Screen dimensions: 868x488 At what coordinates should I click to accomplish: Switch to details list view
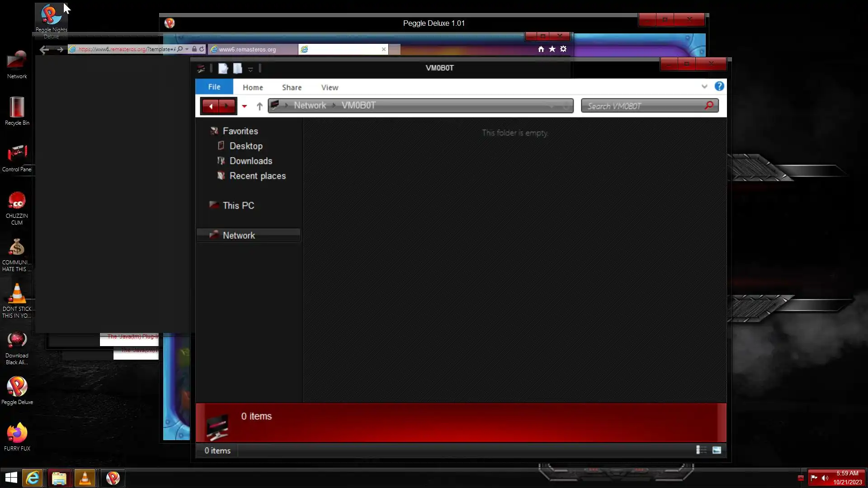(x=701, y=450)
